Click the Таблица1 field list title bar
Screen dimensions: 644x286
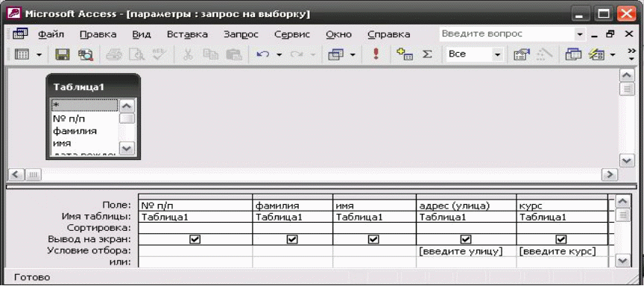click(93, 87)
